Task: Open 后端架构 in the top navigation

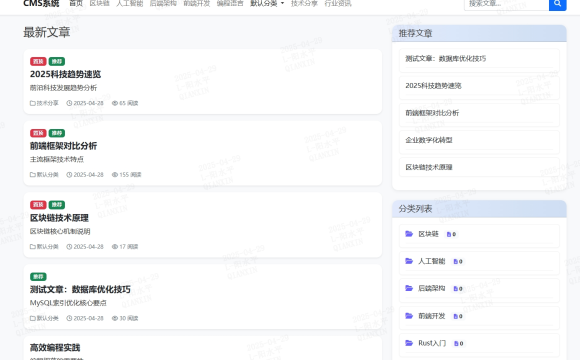Action: pyautogui.click(x=163, y=3)
